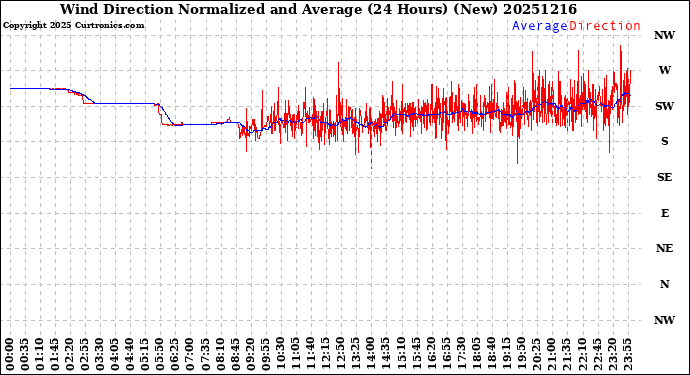Click the 16:55 time axis label
Image resolution: width=690 pixels, height=375 pixels.
(x=446, y=355)
